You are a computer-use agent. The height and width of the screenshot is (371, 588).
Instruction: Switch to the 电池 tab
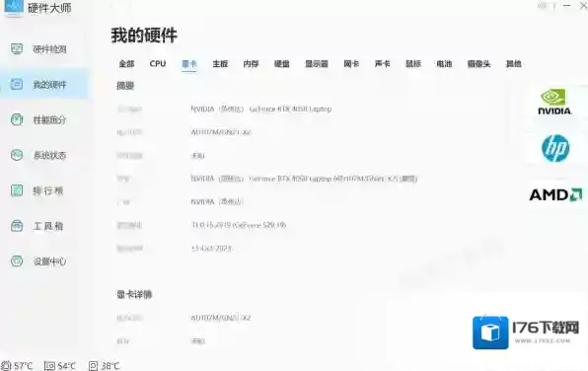(444, 64)
